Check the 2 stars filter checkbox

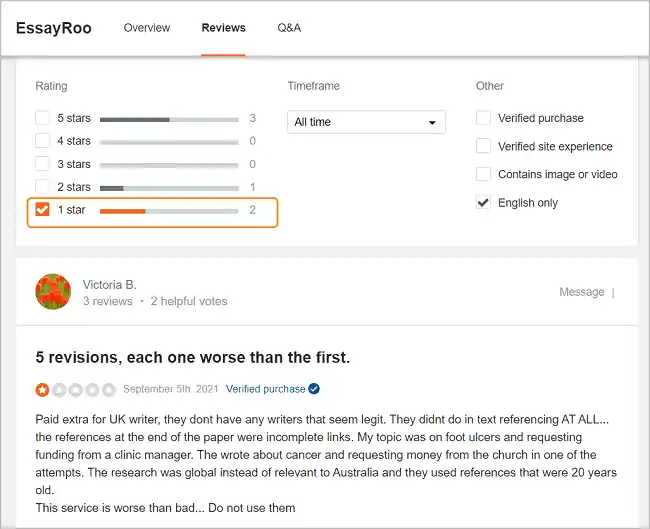click(42, 187)
